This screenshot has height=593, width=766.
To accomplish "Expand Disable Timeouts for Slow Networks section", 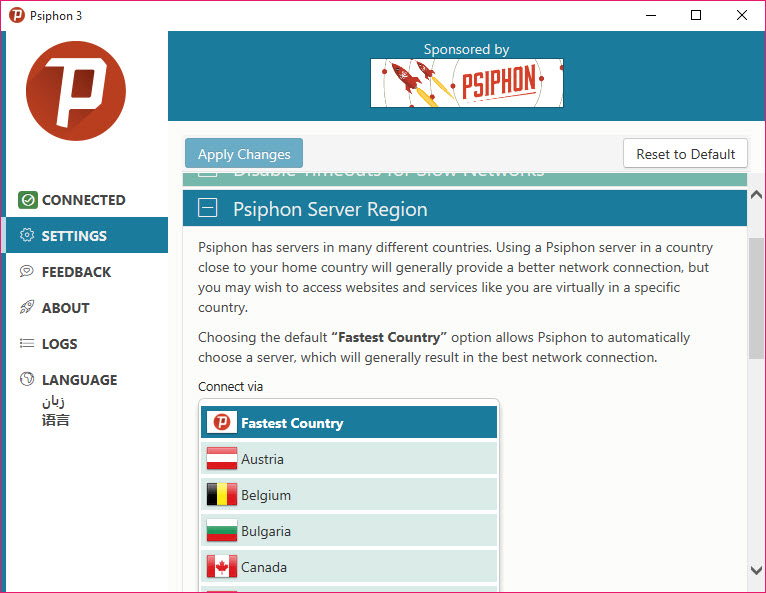I will (465, 179).
